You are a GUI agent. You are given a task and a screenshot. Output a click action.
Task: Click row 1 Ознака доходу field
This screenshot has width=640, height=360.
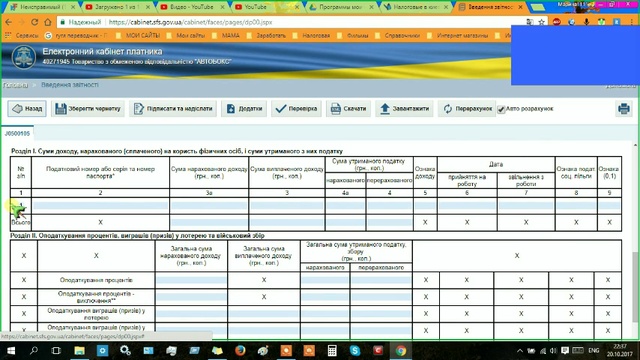tap(425, 205)
